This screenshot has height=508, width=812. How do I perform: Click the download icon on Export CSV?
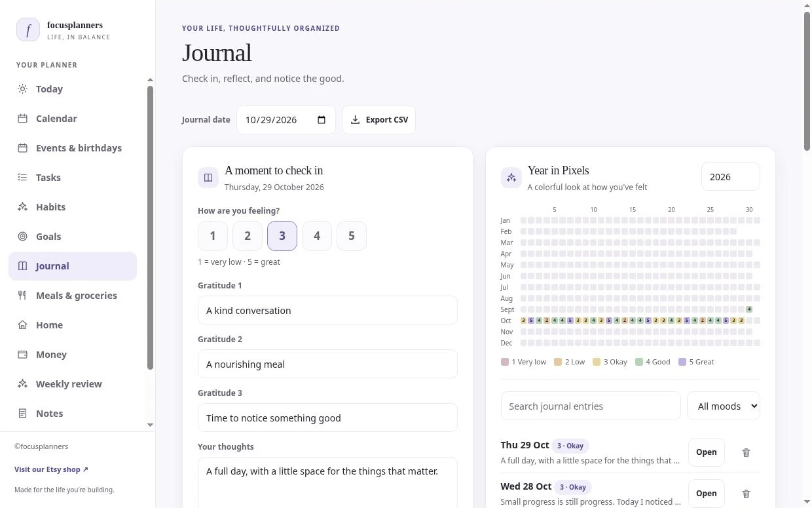356,120
